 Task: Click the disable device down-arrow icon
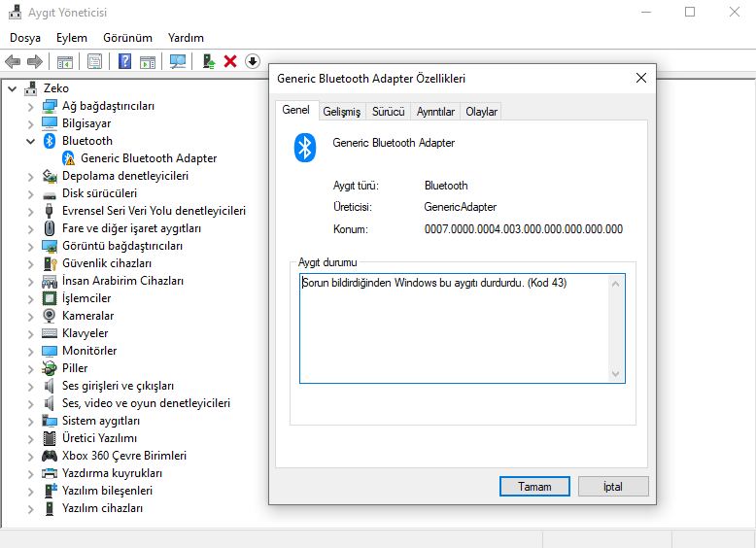click(252, 61)
